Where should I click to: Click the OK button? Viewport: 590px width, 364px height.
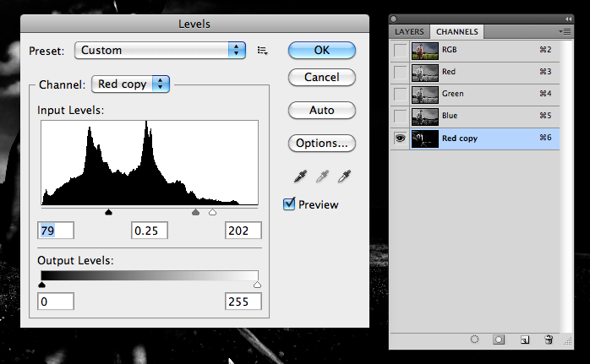[x=322, y=50]
